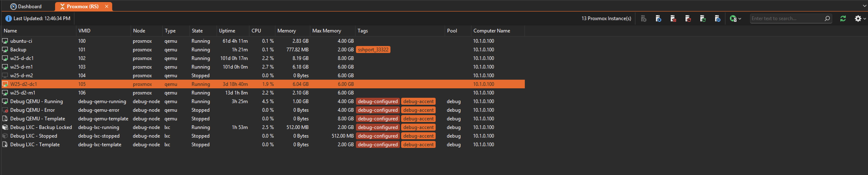Click debug-configured tag in Debug QEMU - Running row
The height and width of the screenshot is (175, 868).
point(378,101)
